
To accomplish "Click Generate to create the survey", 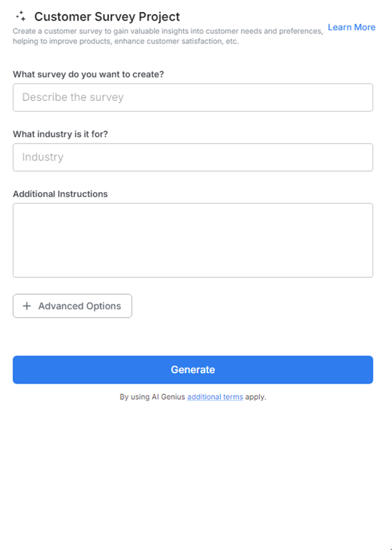I will tap(192, 369).
